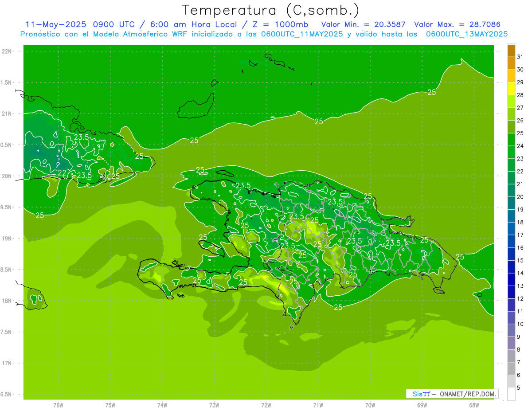Screen dimensions: 532x411
Task: Click the '69W' longitude axis label
Action: click(422, 405)
